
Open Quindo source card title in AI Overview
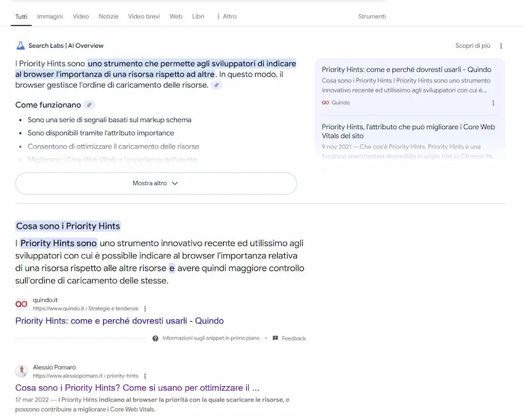pyautogui.click(x=406, y=69)
